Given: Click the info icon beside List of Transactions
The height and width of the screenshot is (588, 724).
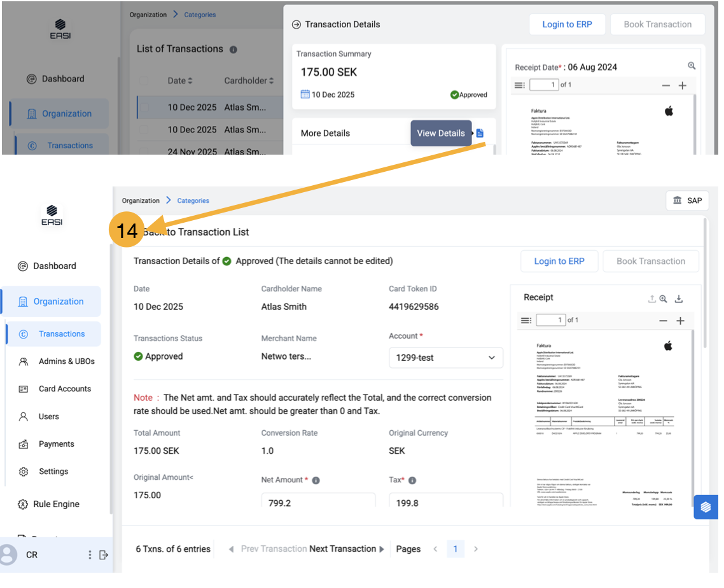Looking at the screenshot, I should click(233, 50).
